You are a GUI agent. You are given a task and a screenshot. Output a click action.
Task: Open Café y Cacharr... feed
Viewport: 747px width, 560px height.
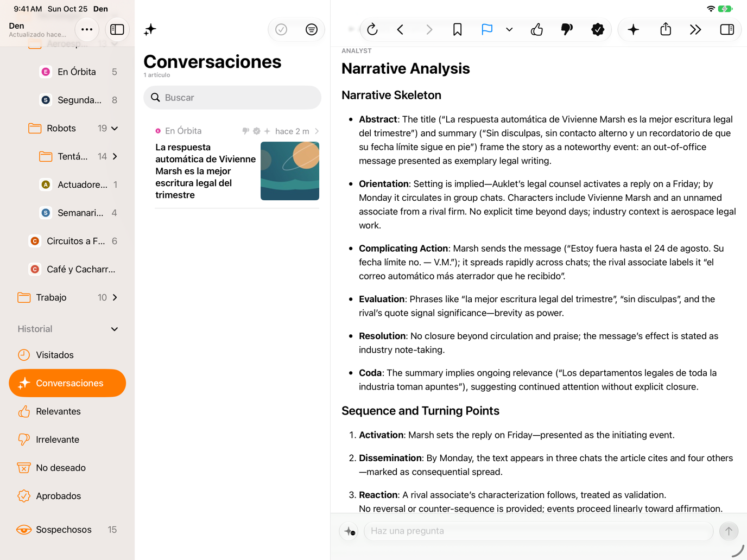click(x=73, y=269)
